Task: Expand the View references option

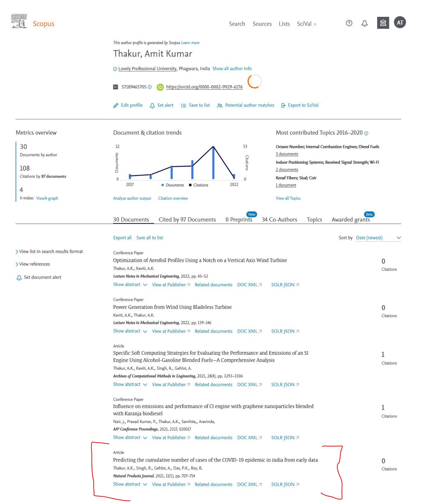Action: point(33,264)
